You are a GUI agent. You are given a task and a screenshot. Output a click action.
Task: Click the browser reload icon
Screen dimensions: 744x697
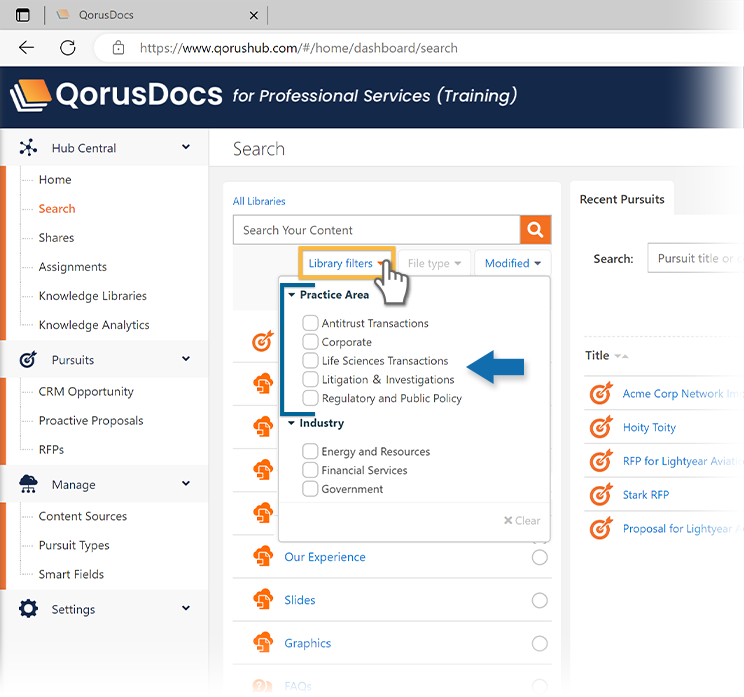click(67, 47)
